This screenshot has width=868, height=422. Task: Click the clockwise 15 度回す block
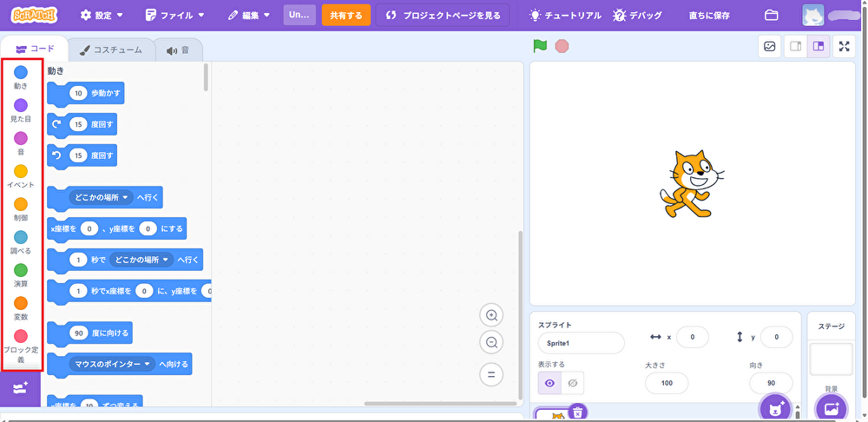click(x=82, y=125)
